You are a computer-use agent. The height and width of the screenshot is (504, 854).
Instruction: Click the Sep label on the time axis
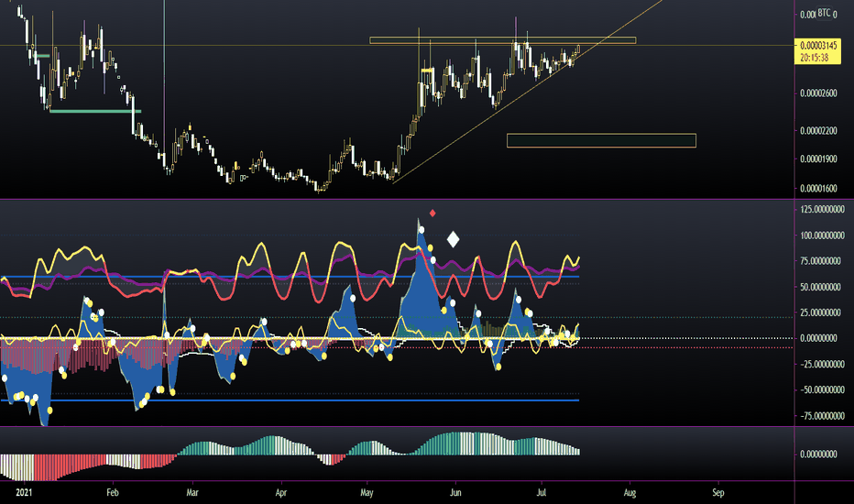(x=718, y=493)
